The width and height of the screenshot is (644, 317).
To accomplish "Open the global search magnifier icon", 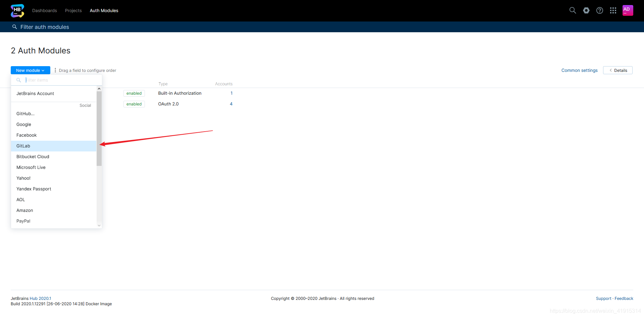I will [x=573, y=10].
